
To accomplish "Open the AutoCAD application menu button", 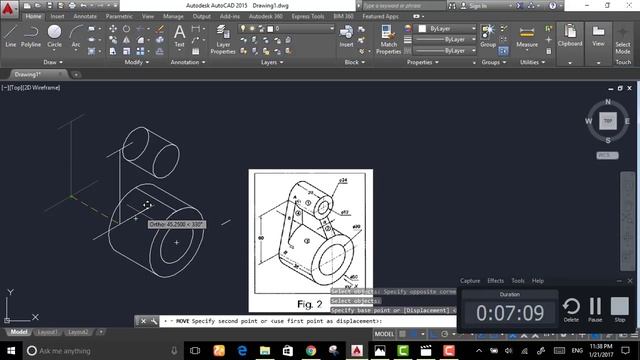I will coord(9,9).
